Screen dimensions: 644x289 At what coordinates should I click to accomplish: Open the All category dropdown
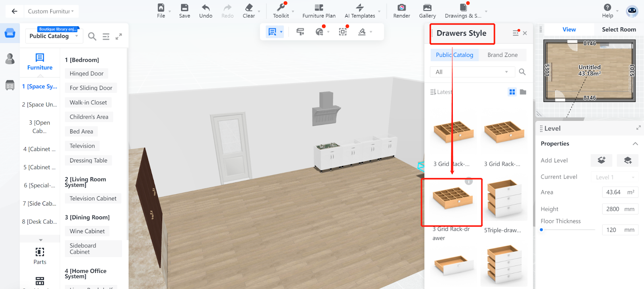point(472,72)
